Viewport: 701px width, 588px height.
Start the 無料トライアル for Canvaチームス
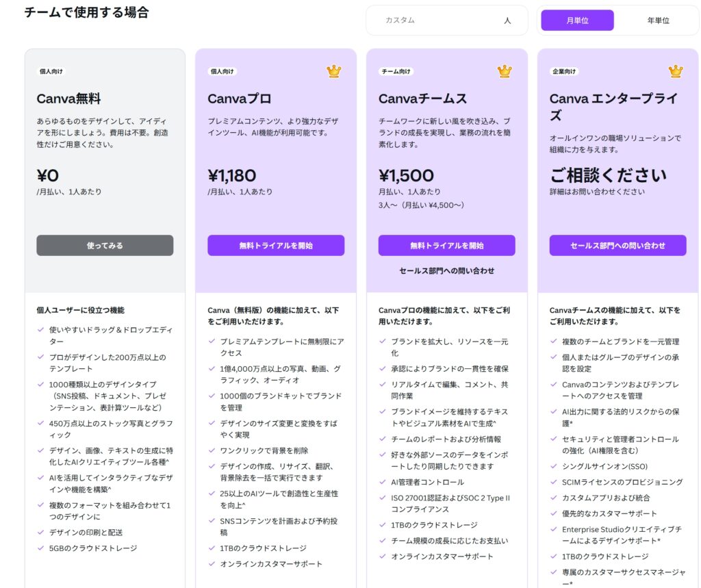pos(446,246)
